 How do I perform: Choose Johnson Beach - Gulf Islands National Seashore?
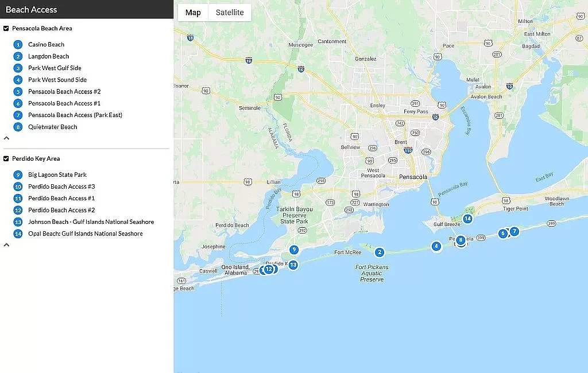coord(91,222)
